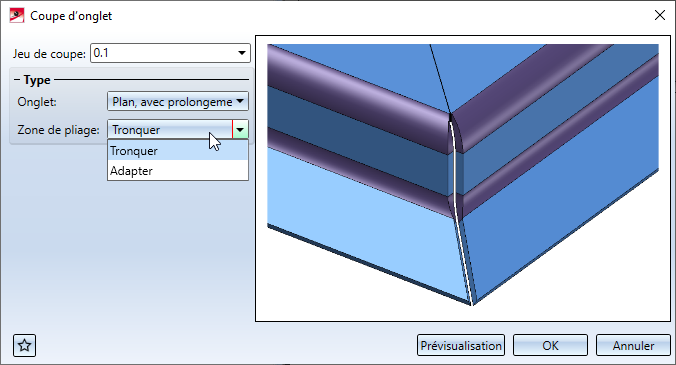The image size is (676, 365).
Task: Click into the Jeu de coupe value field
Action: pos(163,53)
